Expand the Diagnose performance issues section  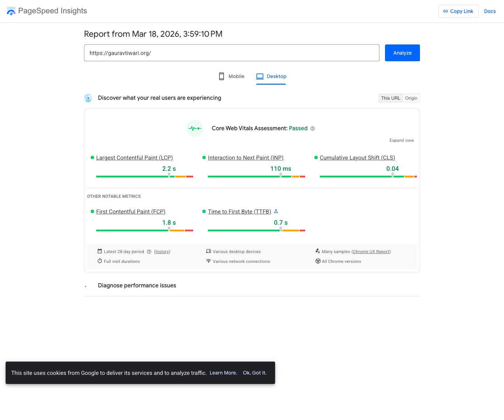[x=137, y=285]
